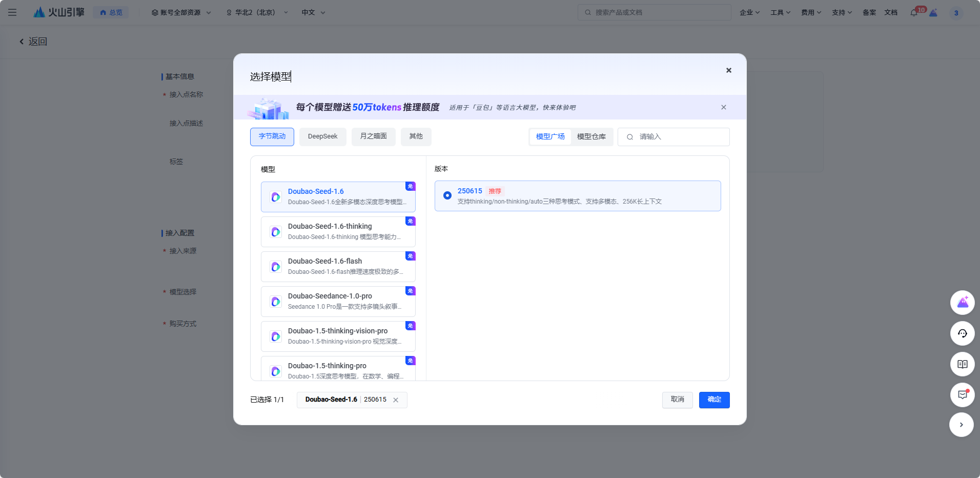Select Doubao-1.5-thinking-pro model card
980x478 pixels.
coord(338,368)
